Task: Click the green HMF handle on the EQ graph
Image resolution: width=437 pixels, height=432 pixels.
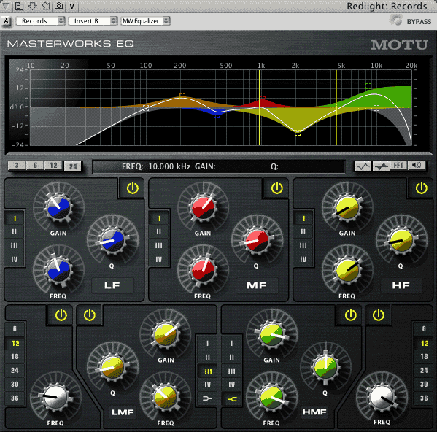Action: (368, 86)
